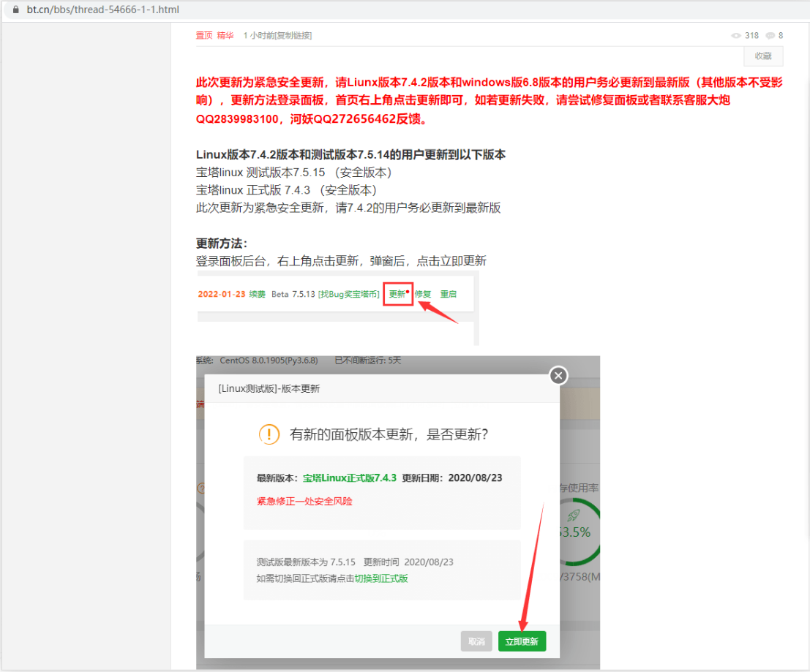
Task: Click 已不间断运行: 5天 text
Action: click(367, 360)
